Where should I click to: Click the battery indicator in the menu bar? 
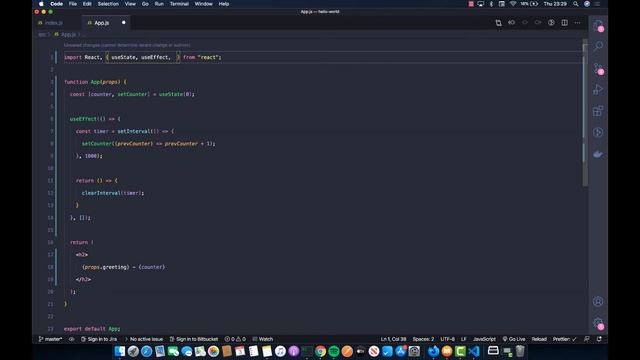[529, 4]
